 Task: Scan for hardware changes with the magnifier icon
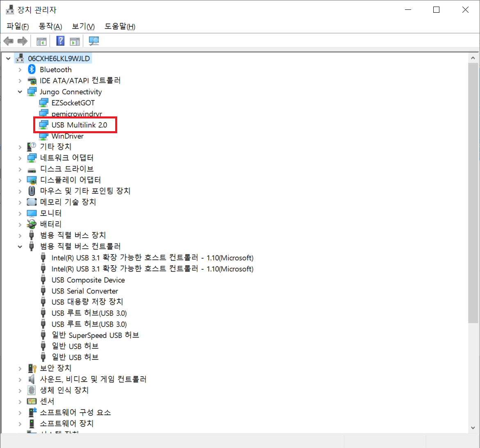click(x=93, y=41)
